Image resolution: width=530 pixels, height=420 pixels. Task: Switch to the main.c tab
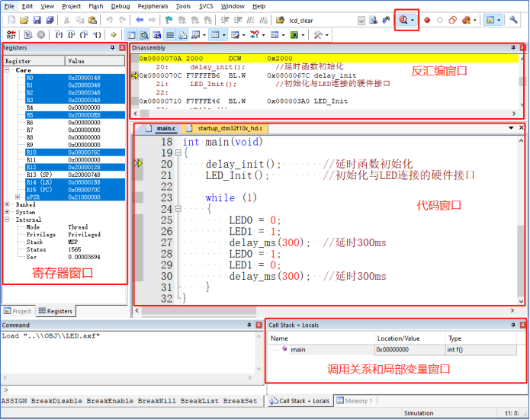coord(162,128)
